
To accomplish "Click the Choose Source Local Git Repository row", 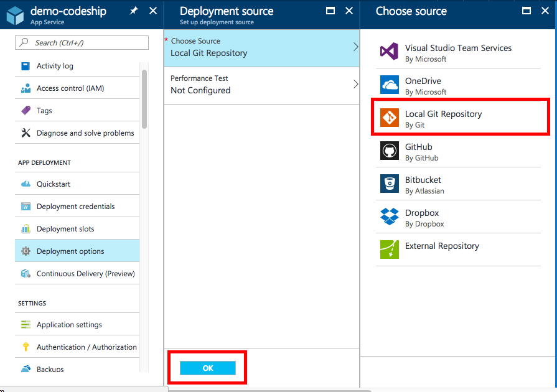I will [262, 48].
